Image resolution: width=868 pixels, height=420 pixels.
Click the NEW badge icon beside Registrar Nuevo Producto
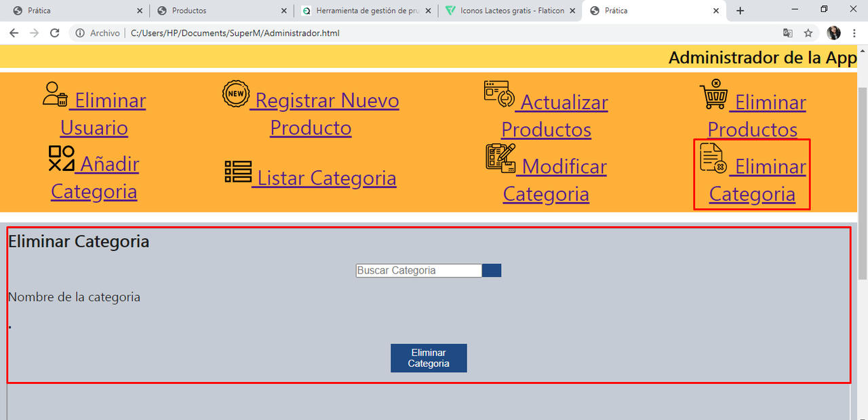(236, 94)
